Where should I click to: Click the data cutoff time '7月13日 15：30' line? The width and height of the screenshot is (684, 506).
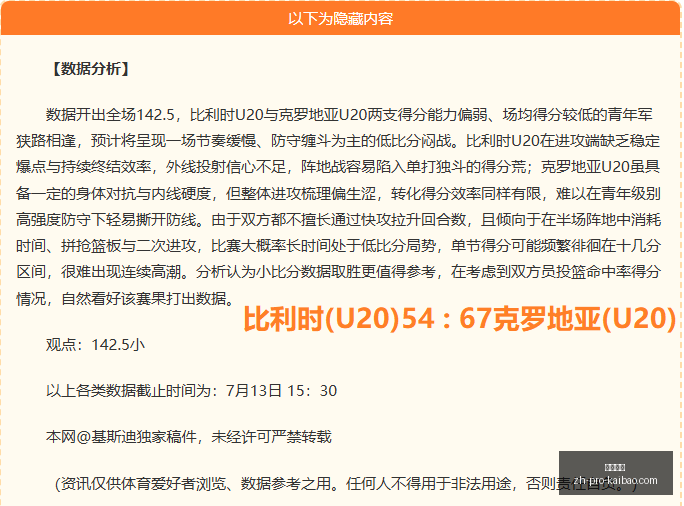click(x=192, y=391)
